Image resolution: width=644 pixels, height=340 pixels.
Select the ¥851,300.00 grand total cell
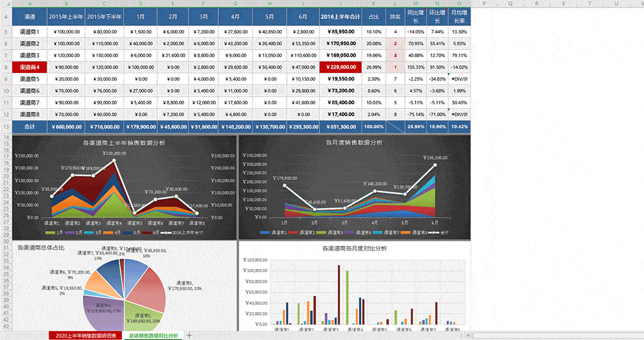click(340, 127)
